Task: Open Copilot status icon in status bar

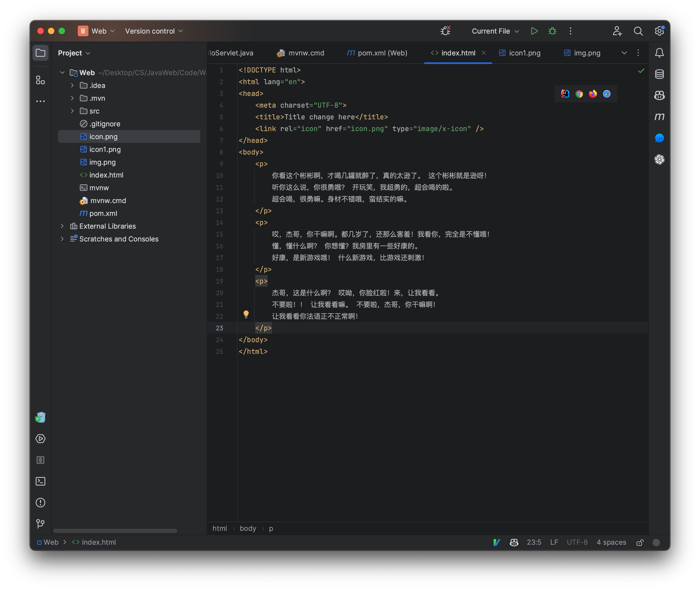Action: click(514, 542)
